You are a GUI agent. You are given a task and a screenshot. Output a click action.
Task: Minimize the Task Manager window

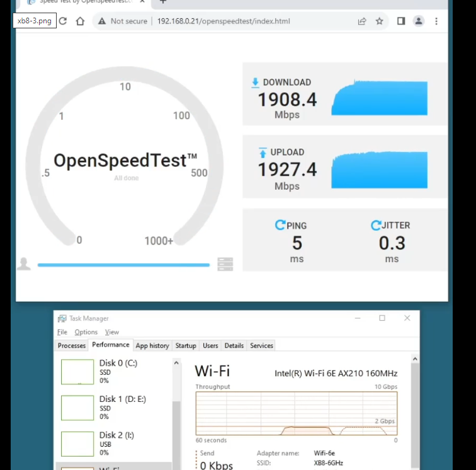(x=358, y=318)
